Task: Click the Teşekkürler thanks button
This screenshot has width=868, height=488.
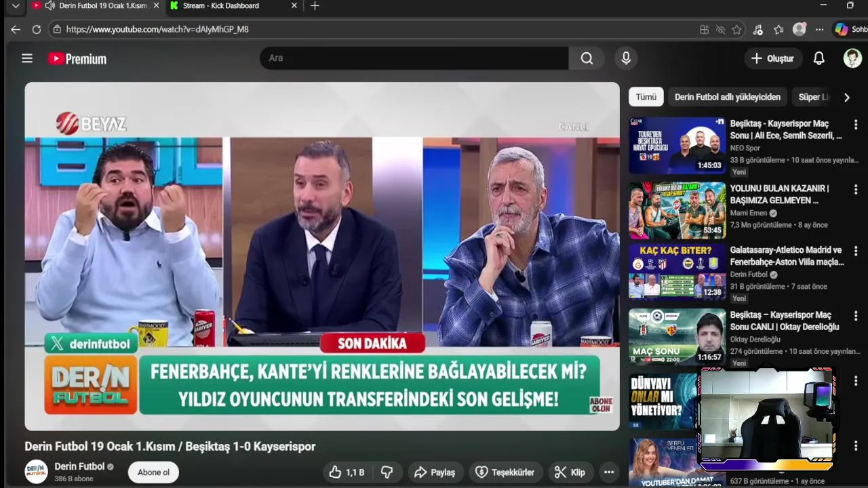Action: pos(505,472)
